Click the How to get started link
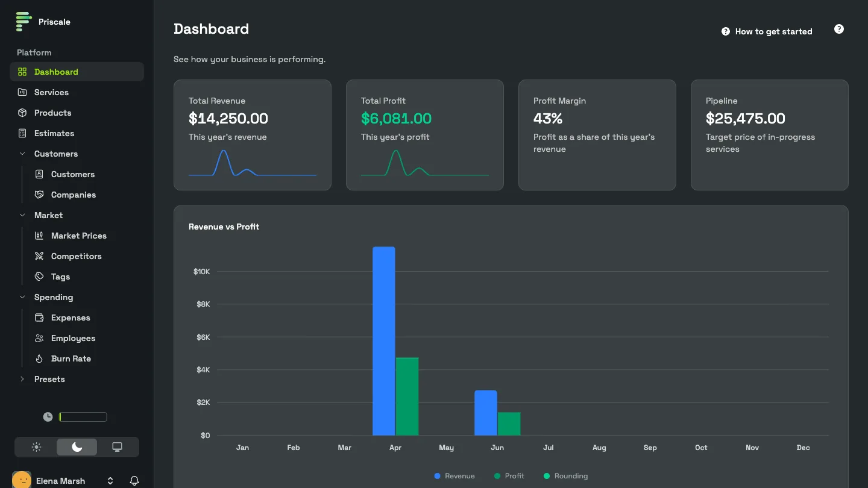This screenshot has width=868, height=488. (x=767, y=31)
